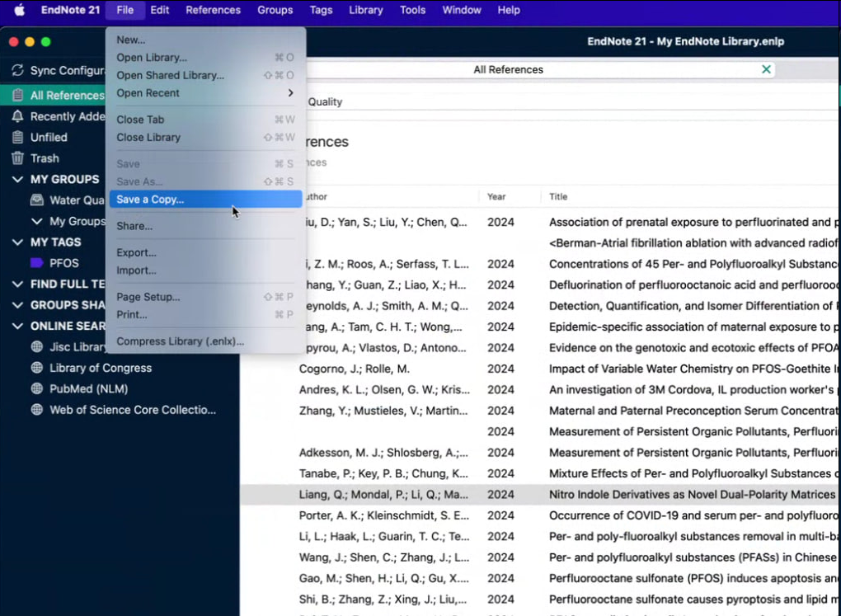
Task: Collapse the MY GROUPS section
Action: point(17,180)
